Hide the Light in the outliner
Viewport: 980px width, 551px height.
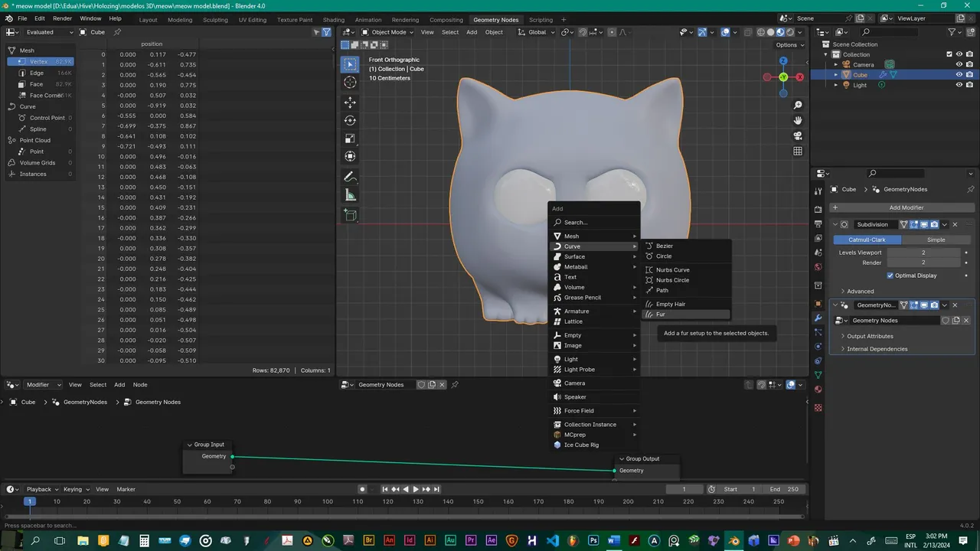(x=959, y=85)
